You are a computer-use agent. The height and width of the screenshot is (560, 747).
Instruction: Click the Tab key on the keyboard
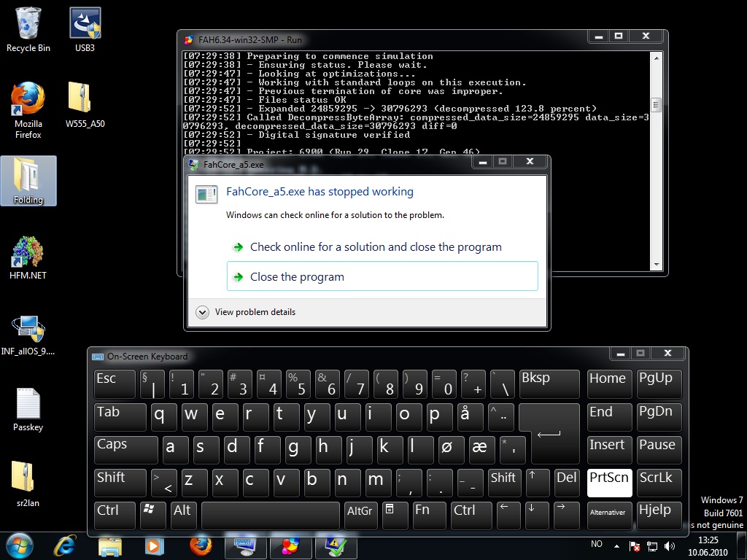(120, 417)
